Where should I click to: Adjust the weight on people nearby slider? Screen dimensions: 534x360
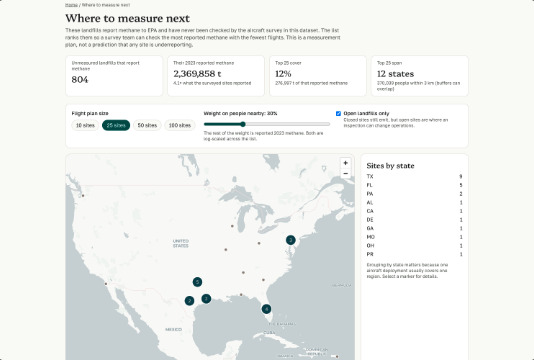[267, 124]
